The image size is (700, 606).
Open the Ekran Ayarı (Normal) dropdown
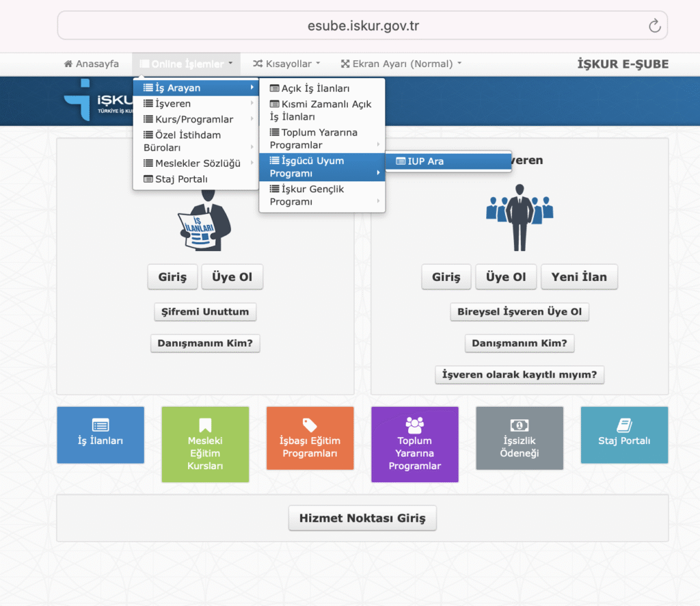(401, 64)
